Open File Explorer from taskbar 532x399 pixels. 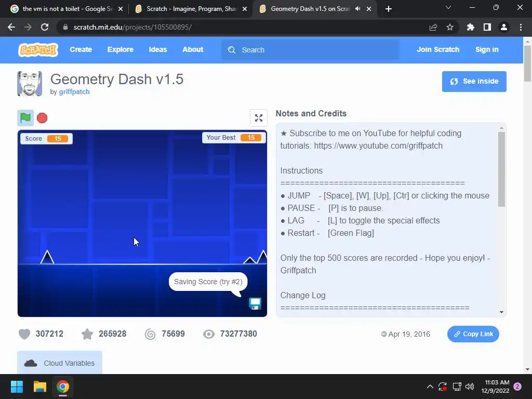coord(39,387)
